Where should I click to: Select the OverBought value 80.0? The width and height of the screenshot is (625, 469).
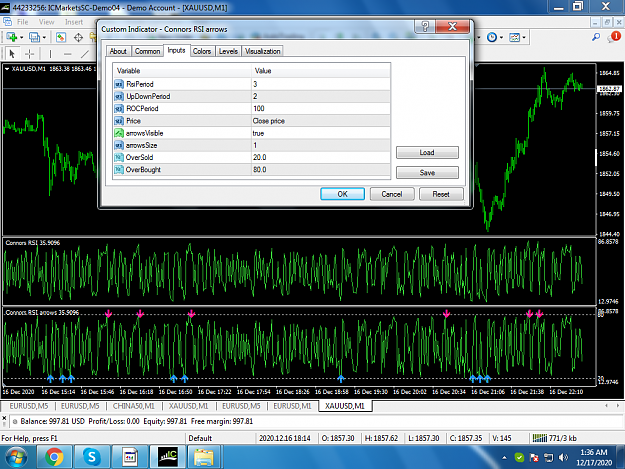[x=320, y=169]
